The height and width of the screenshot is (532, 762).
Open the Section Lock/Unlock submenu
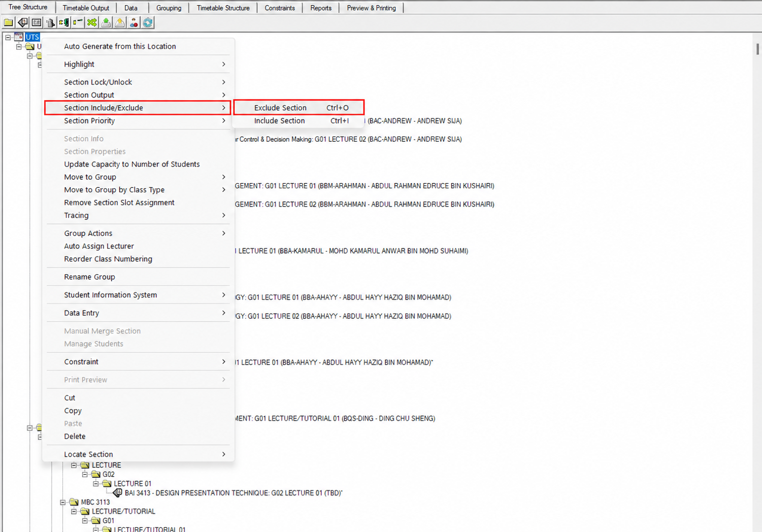click(x=138, y=82)
